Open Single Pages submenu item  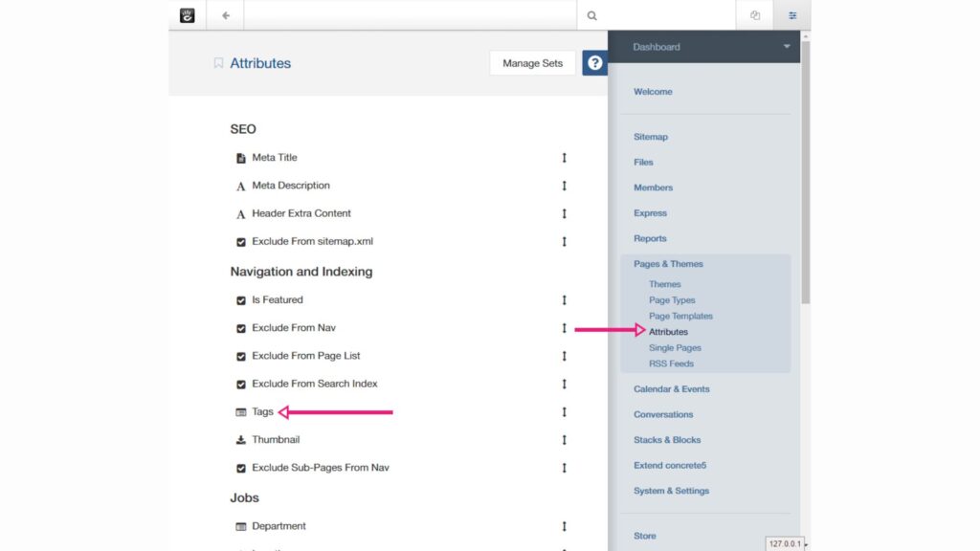[x=675, y=348]
